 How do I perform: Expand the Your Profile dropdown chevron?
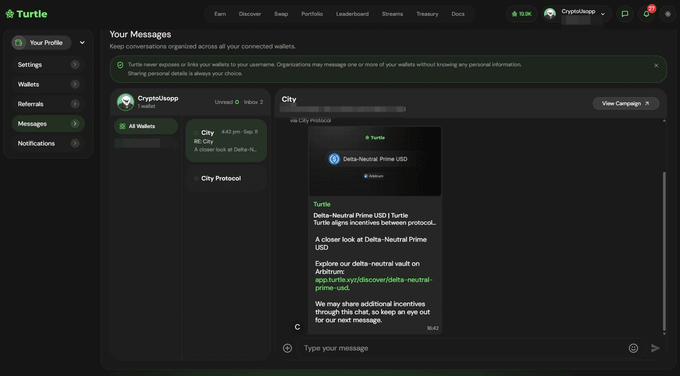coord(82,43)
